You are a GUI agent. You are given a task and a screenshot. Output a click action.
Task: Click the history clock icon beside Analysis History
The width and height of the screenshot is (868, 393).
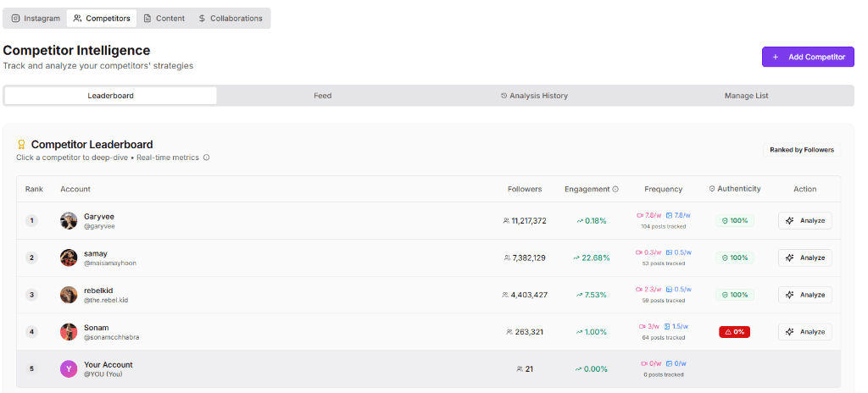tap(504, 96)
